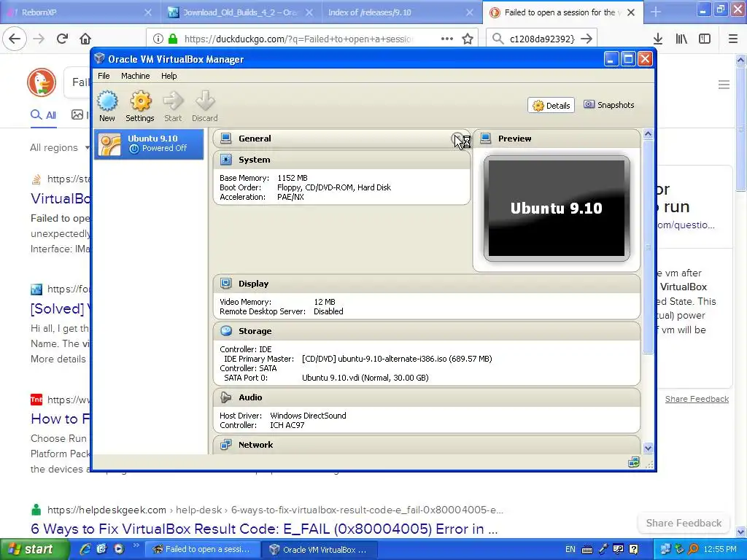This screenshot has width=747, height=560.
Task: Click the Display section icon
Action: point(226,284)
